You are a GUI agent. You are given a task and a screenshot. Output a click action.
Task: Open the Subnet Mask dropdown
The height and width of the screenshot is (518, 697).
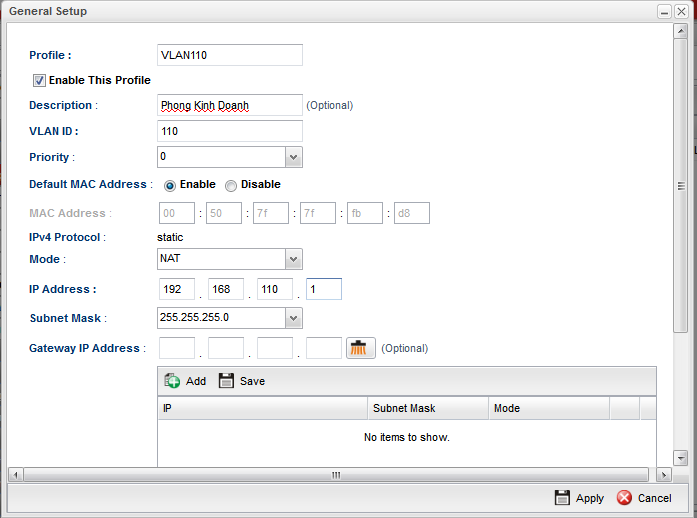pos(293,318)
